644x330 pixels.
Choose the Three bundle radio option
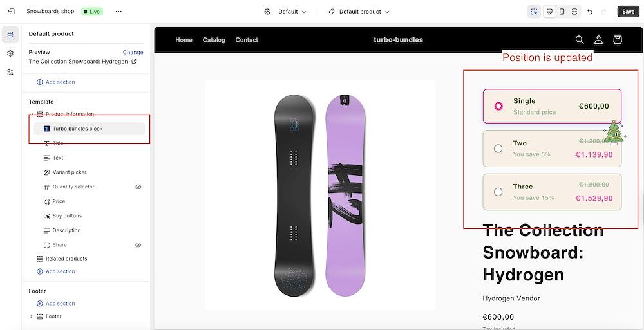click(x=498, y=192)
